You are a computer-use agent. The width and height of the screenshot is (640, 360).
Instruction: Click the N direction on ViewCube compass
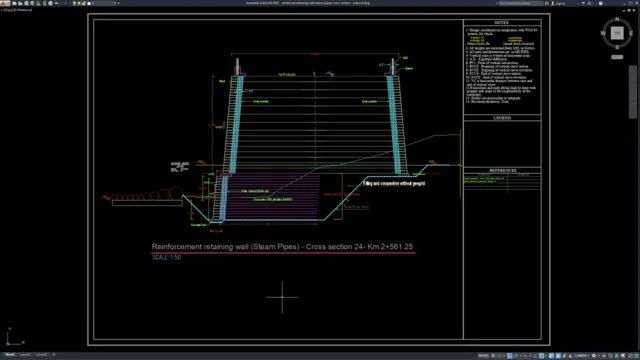(x=617, y=19)
